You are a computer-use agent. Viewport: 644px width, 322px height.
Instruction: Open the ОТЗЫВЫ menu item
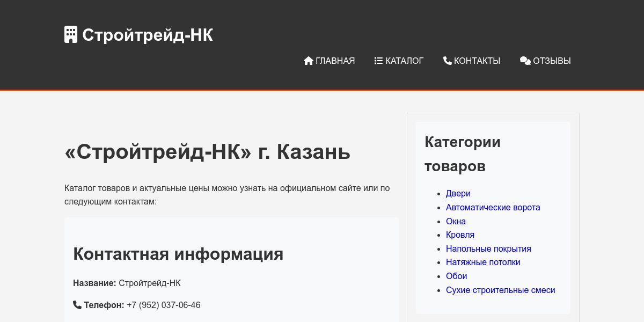(x=545, y=61)
